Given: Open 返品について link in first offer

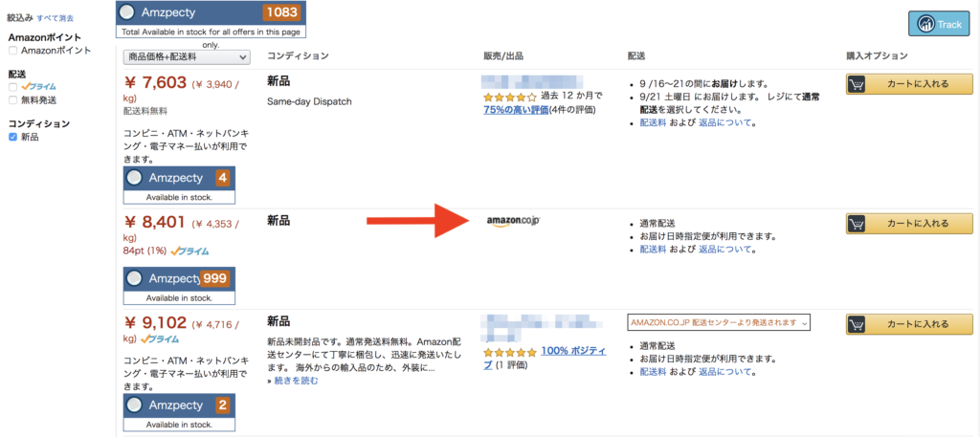Looking at the screenshot, I should click(725, 123).
